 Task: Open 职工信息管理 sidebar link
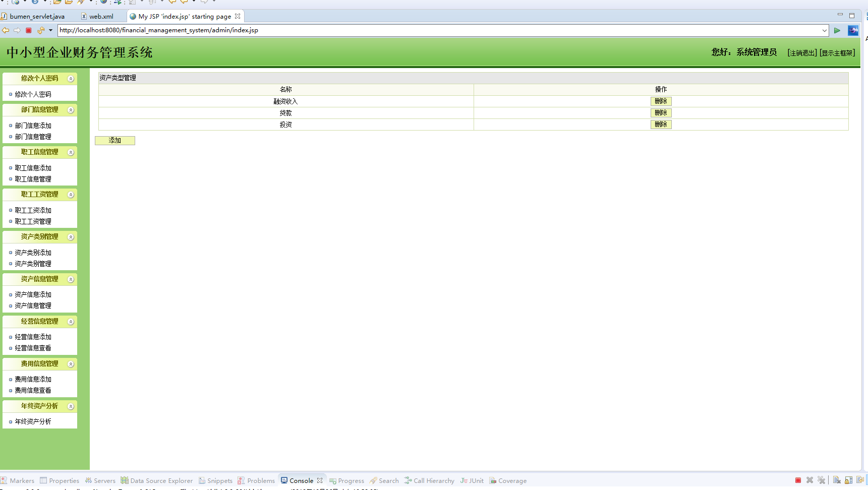point(33,179)
